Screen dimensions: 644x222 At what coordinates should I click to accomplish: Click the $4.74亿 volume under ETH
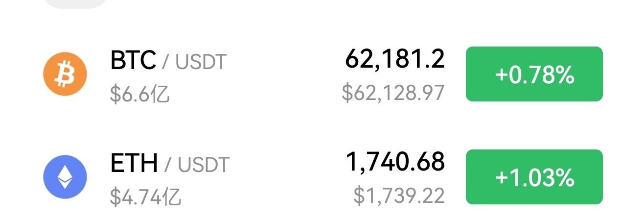(146, 196)
